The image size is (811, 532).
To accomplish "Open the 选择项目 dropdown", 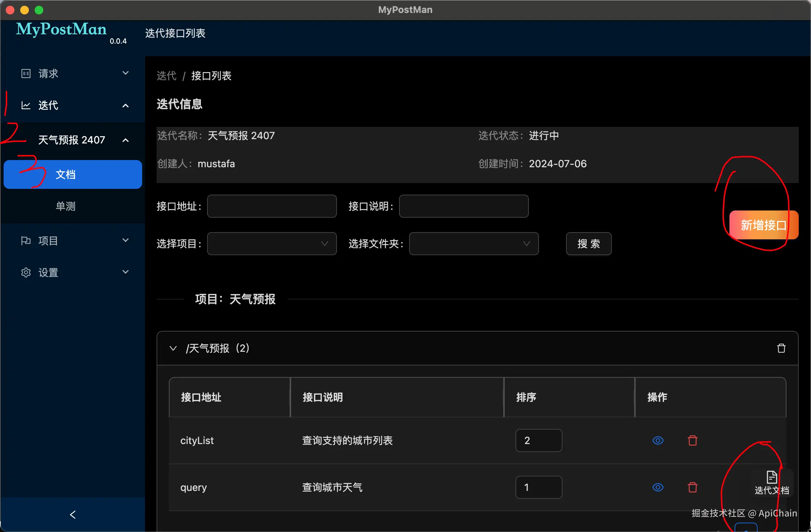I will 272,244.
